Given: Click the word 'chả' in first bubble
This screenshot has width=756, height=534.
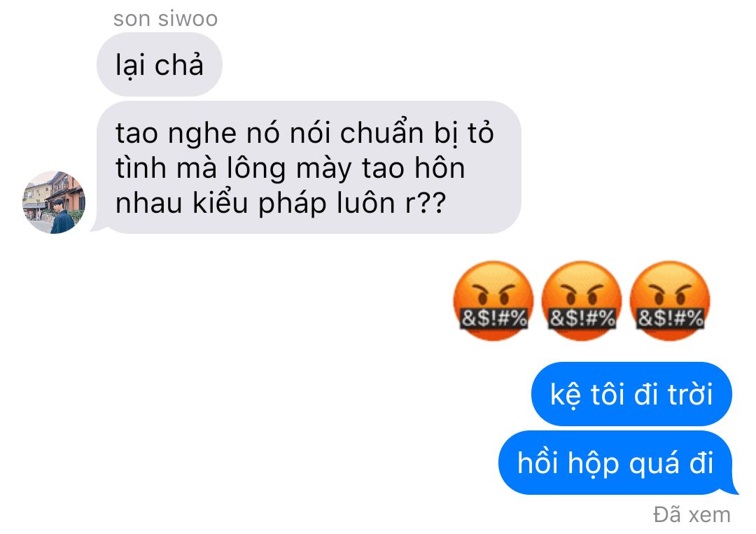Looking at the screenshot, I should point(179,64).
